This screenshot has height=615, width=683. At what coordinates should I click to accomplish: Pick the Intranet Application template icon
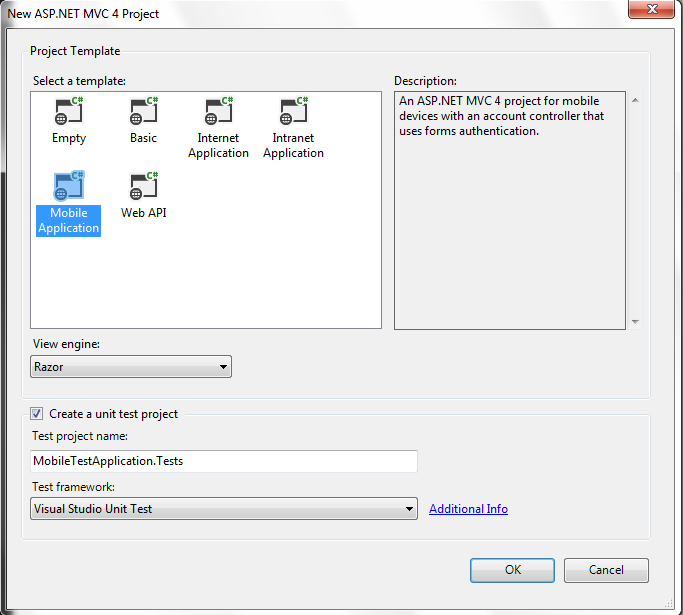pos(293,112)
